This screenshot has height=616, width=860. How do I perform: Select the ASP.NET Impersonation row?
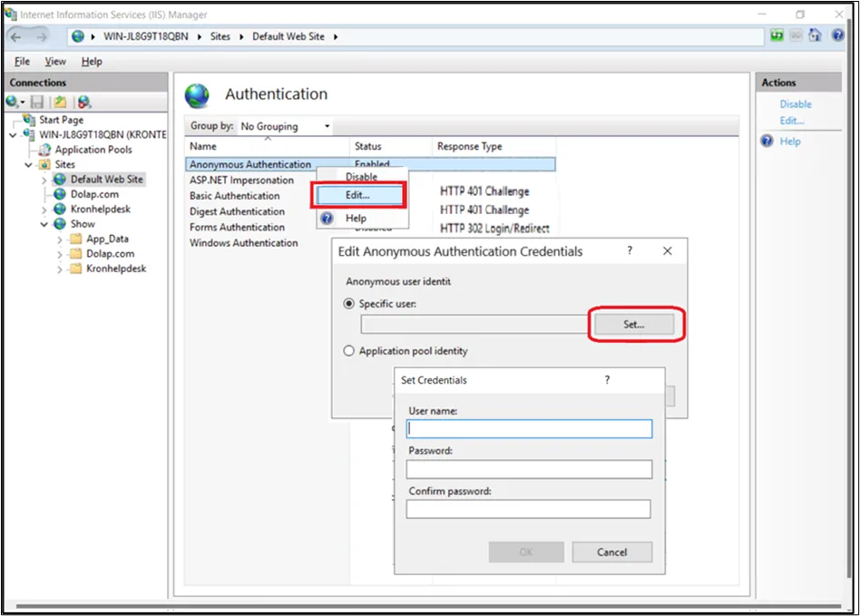point(241,180)
